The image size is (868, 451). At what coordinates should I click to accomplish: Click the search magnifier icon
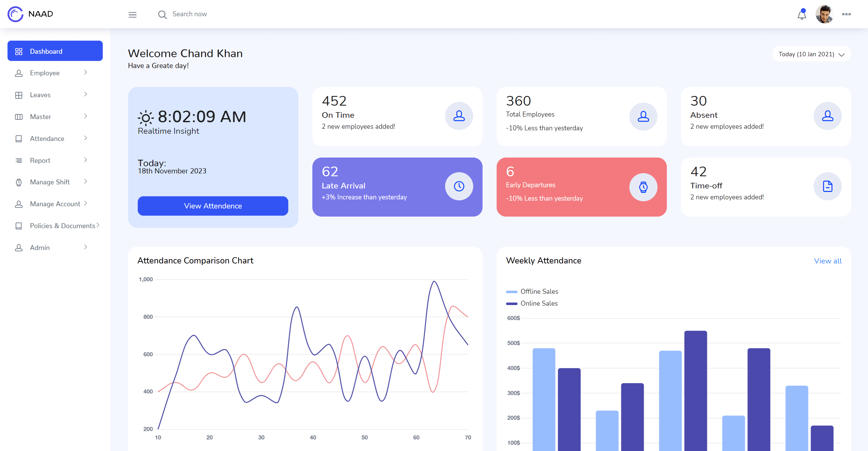162,14
